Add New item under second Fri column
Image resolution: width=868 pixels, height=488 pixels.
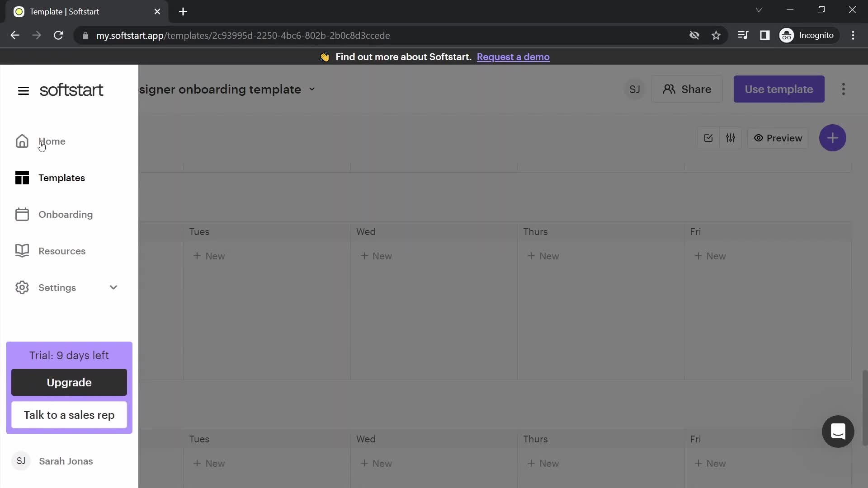tap(710, 464)
